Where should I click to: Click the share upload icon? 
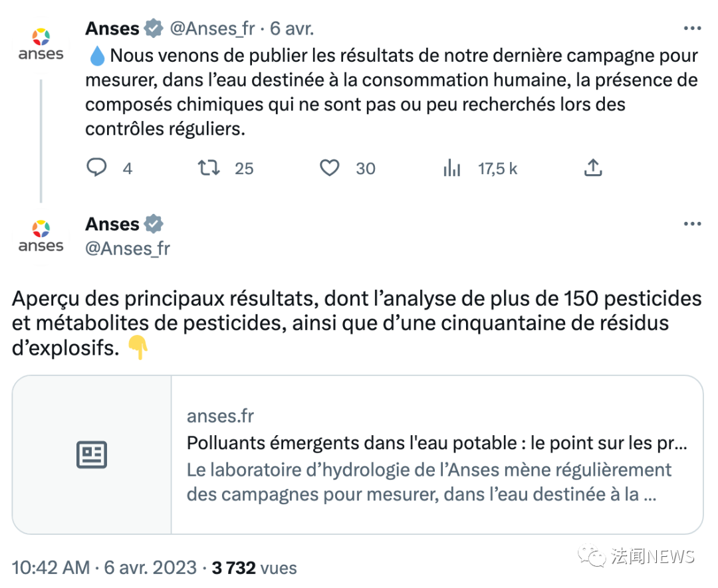coord(592,168)
